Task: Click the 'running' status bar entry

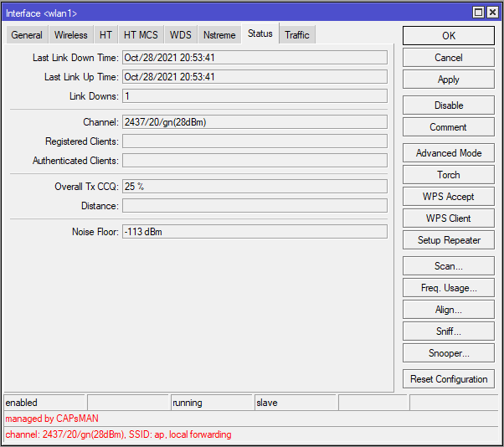Action: pos(212,403)
